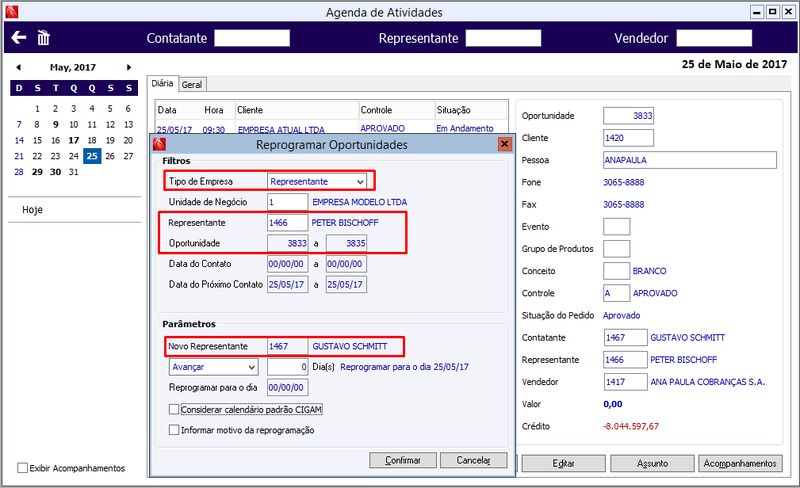
Task: Open the Tipo de Empresa dropdown
Action: (x=317, y=181)
